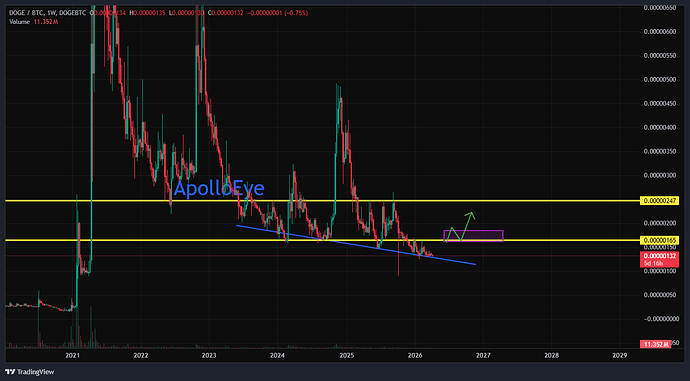This screenshot has width=690, height=381.
Task: Click 0.00000100 on the price axis
Action: pos(660,271)
